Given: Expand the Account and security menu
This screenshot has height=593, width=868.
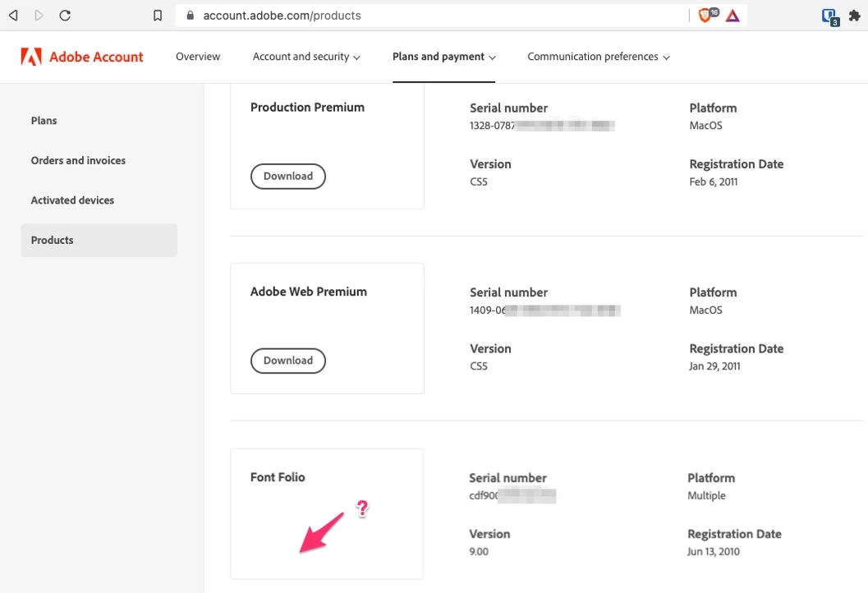Looking at the screenshot, I should (x=306, y=57).
